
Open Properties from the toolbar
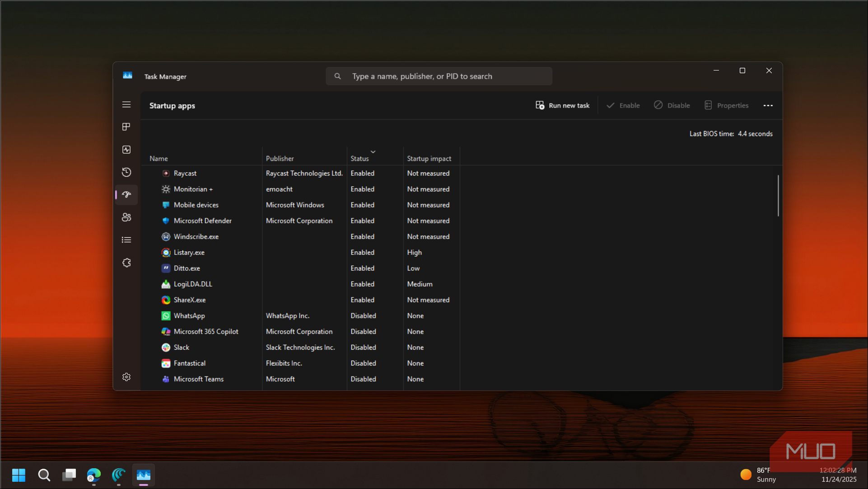[x=726, y=105]
